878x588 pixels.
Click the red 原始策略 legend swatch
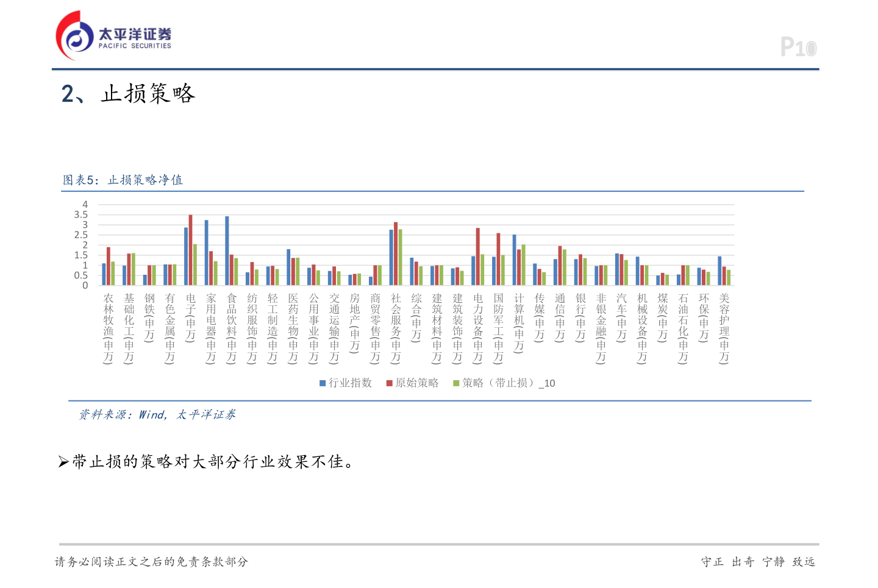[389, 383]
